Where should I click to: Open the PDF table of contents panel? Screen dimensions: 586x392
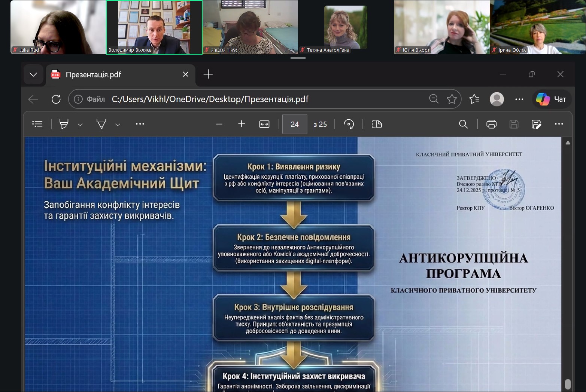tap(37, 124)
